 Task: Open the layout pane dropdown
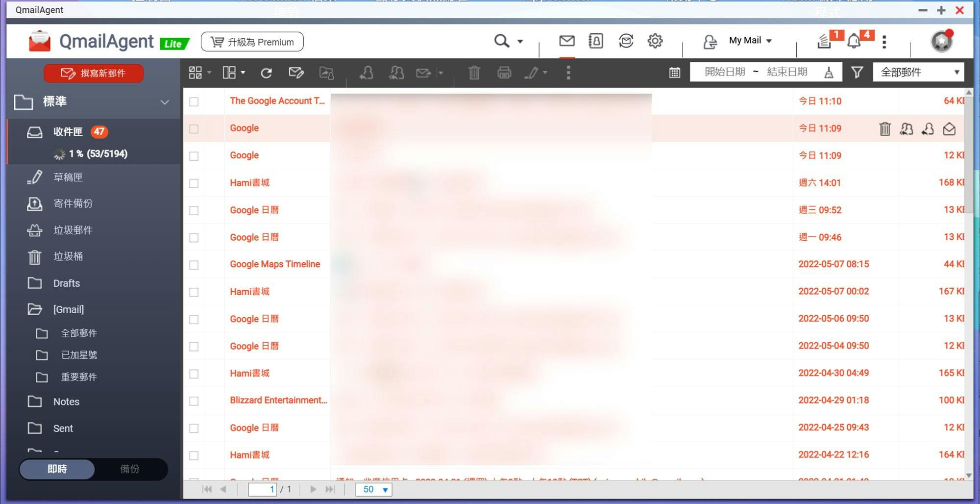click(x=234, y=73)
